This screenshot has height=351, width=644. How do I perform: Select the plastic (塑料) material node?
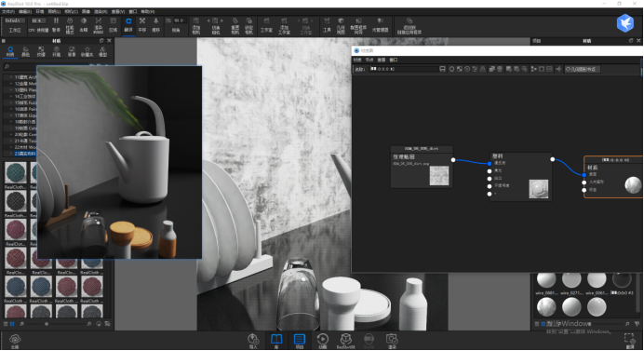pos(521,177)
